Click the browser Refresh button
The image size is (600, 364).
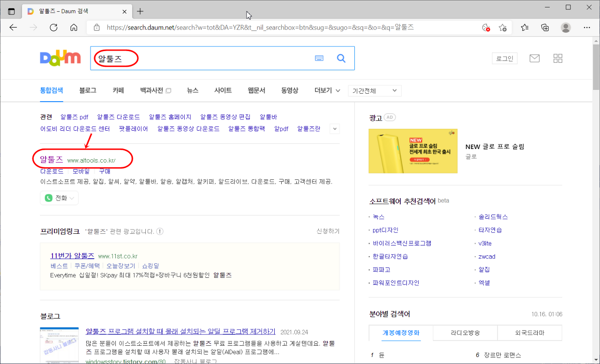pos(53,27)
